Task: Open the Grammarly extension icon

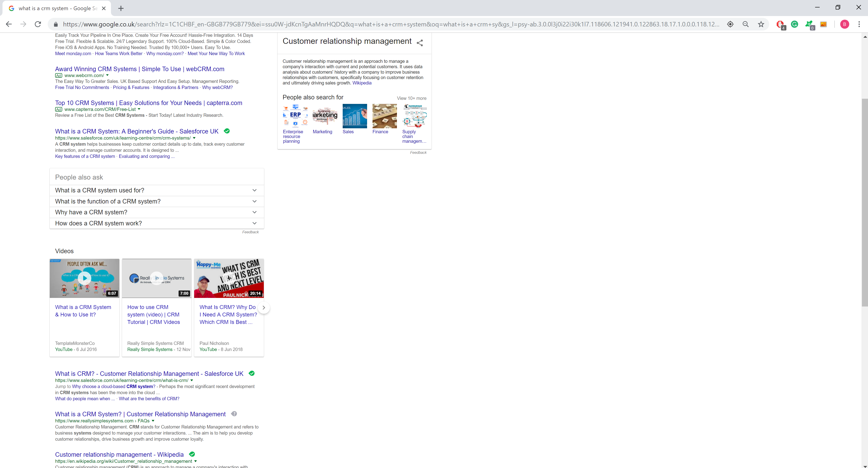Action: pos(795,24)
